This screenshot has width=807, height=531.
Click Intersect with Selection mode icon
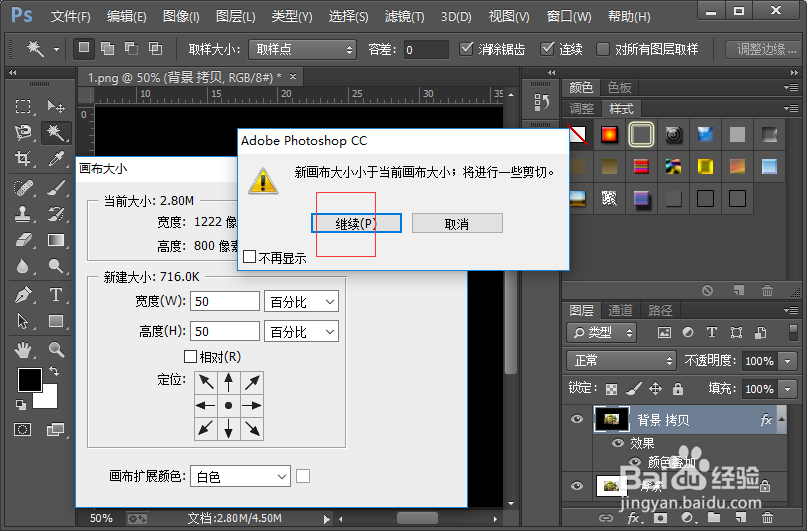(155, 49)
